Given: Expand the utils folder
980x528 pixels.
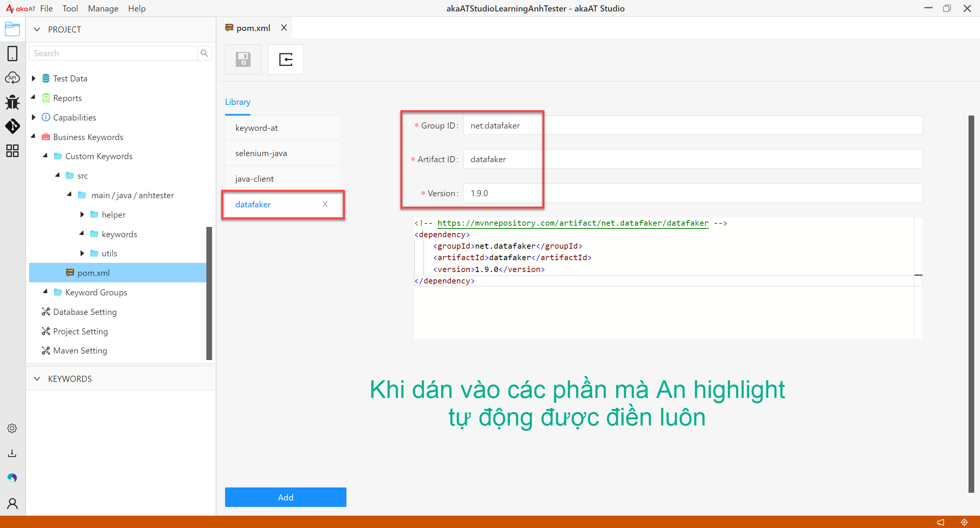Looking at the screenshot, I should click(82, 253).
